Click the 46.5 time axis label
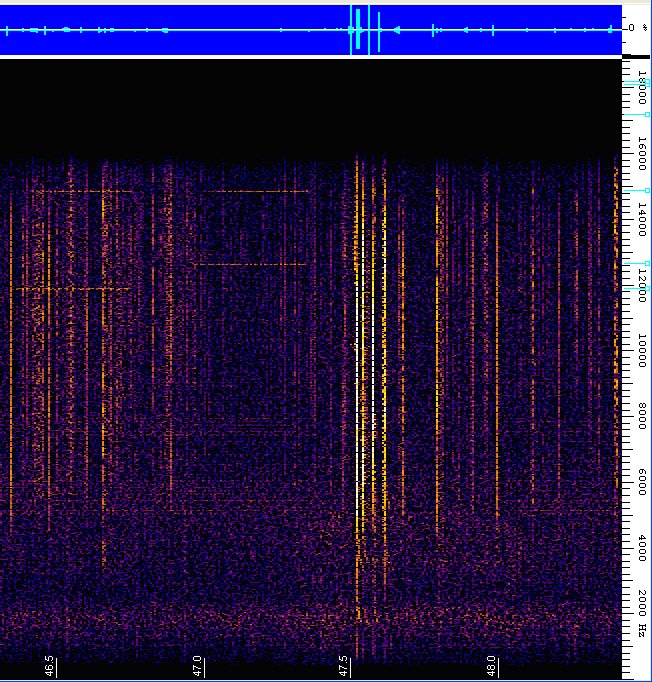This screenshot has height=682, width=652. coord(49,666)
